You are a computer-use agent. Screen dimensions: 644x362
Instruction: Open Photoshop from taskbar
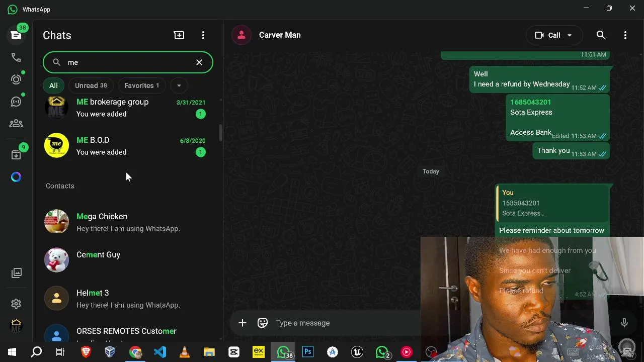308,352
